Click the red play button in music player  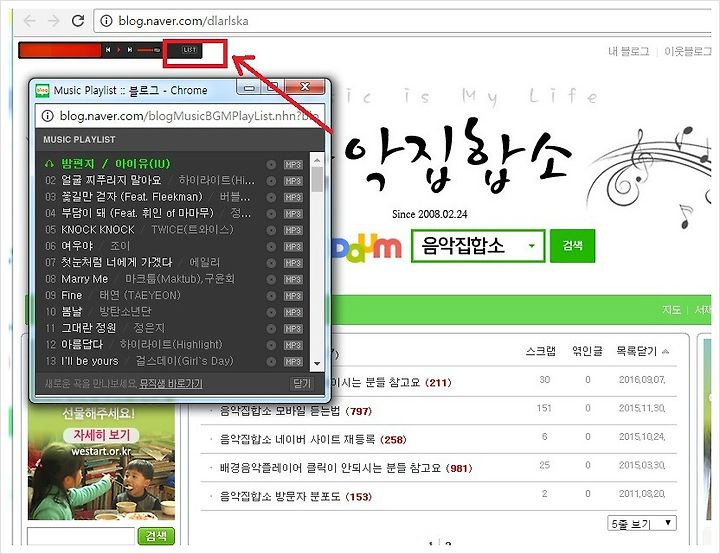[x=118, y=50]
